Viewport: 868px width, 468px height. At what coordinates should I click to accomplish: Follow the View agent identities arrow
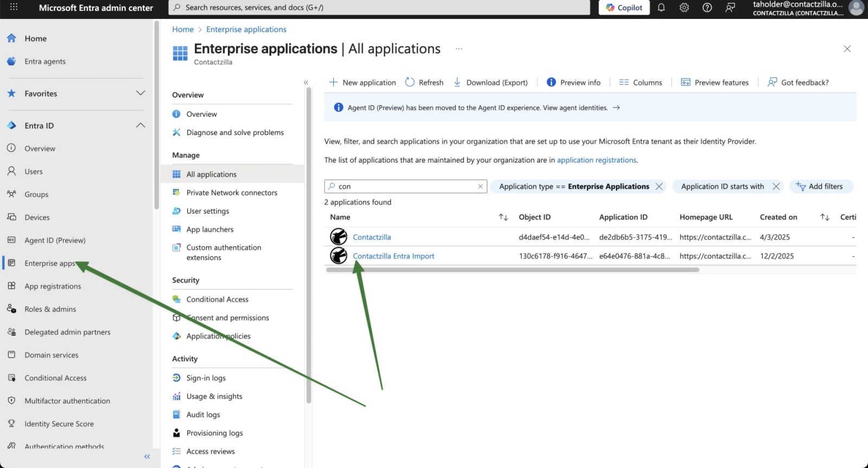(616, 107)
